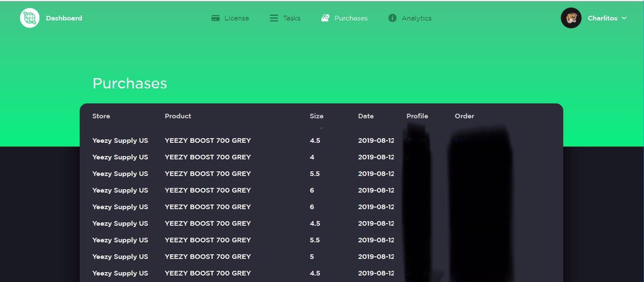The height and width of the screenshot is (282, 644).
Task: Click the Charlitos tiger avatar
Action: pos(571,18)
